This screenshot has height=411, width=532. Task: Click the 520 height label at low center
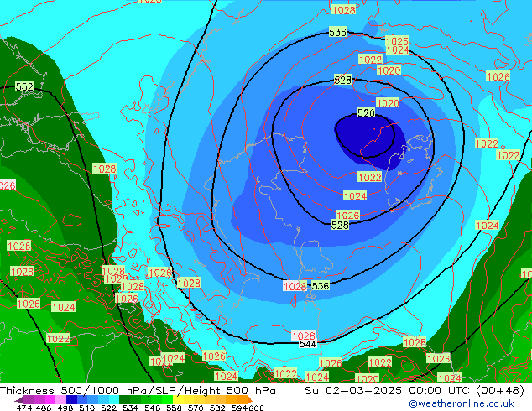point(366,113)
